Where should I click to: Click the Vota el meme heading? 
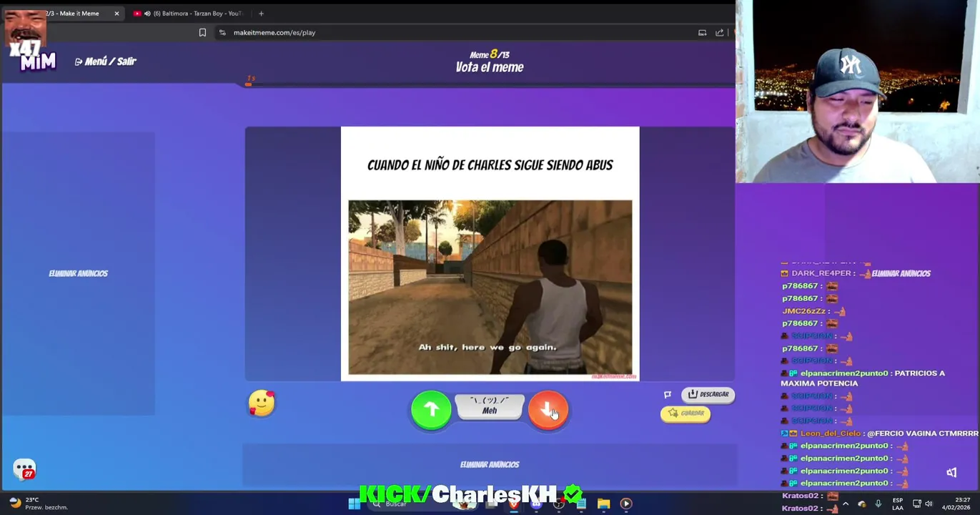tap(490, 67)
